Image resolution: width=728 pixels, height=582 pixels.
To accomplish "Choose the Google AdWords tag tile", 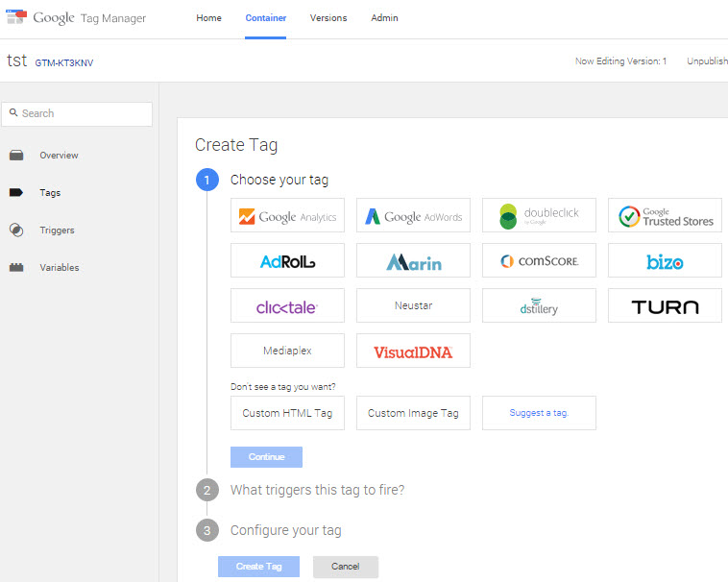I will point(413,215).
